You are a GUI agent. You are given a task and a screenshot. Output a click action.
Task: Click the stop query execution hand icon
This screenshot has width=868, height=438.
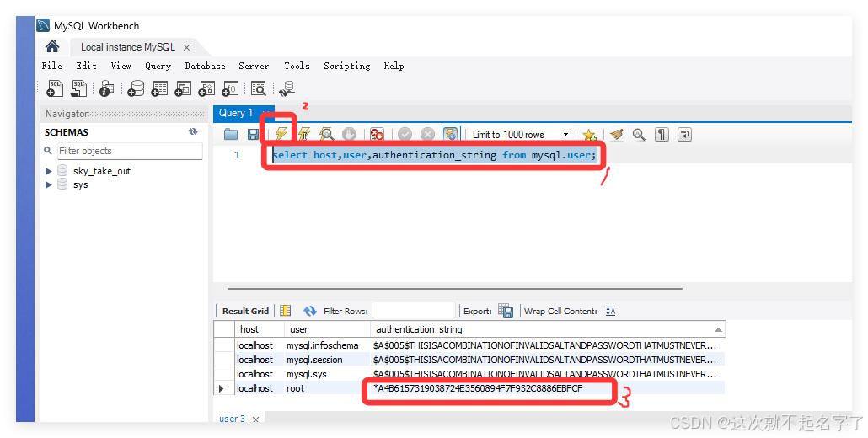349,134
